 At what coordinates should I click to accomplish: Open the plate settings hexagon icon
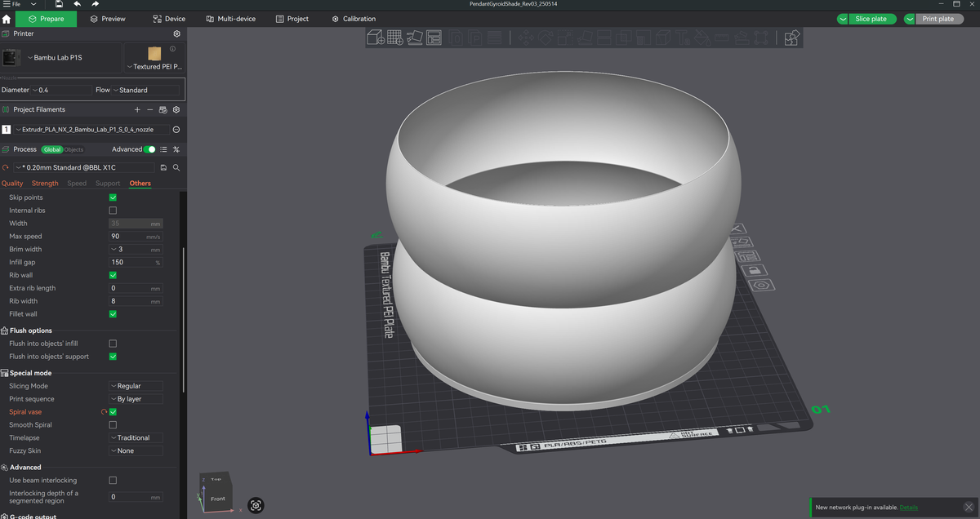[764, 285]
